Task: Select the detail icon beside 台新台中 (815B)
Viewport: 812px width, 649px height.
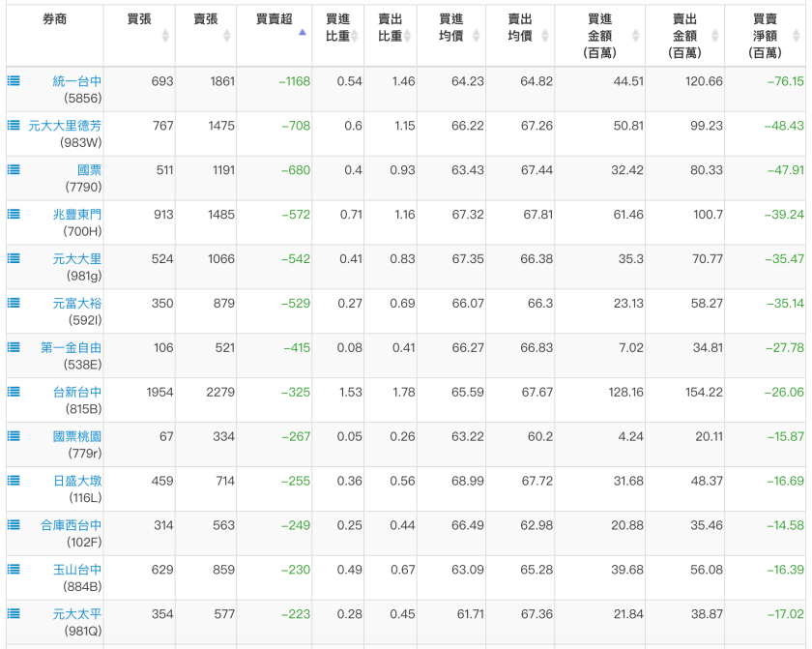Action: [13, 392]
